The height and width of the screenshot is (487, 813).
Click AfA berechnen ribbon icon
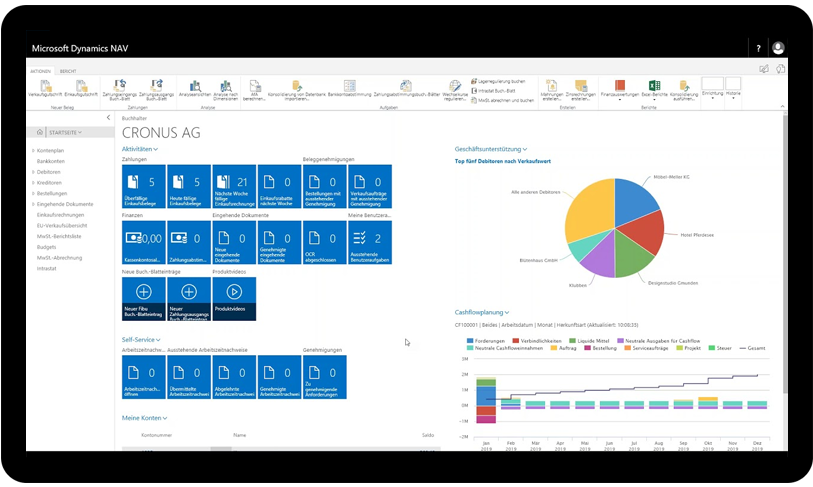(x=255, y=90)
